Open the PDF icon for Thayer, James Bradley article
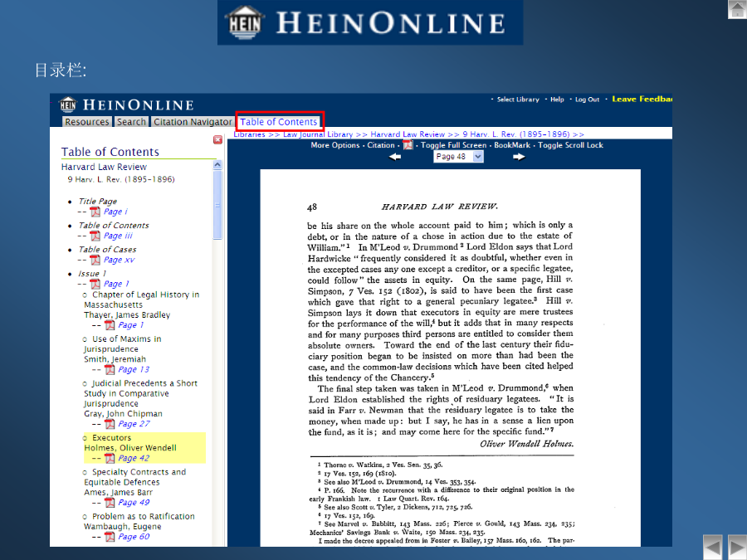The image size is (747, 560). point(110,325)
